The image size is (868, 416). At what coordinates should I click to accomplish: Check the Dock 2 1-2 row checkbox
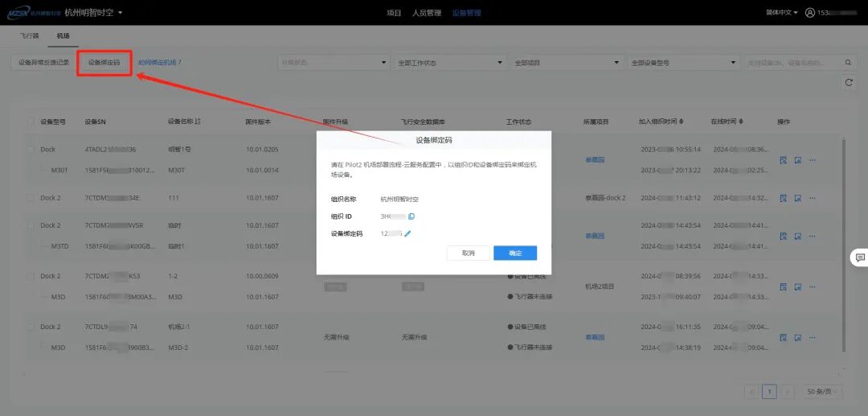point(31,276)
